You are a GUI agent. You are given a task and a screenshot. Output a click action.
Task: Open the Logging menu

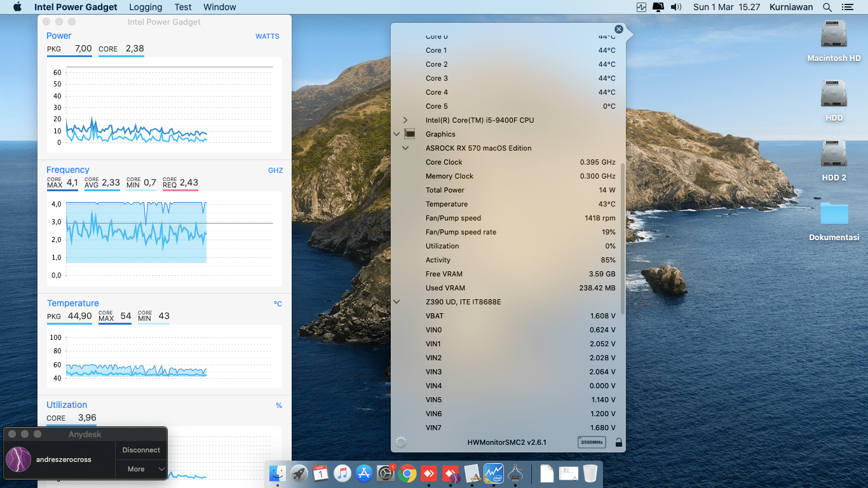point(145,7)
